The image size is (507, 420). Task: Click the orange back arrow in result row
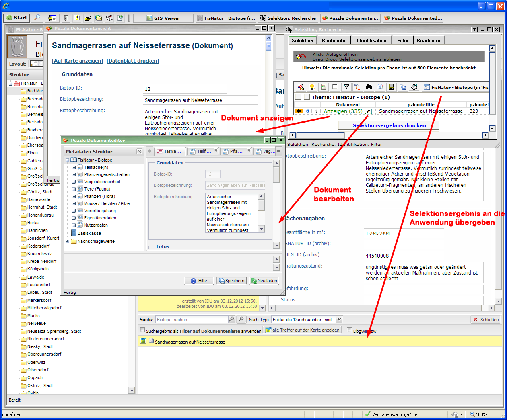299,111
